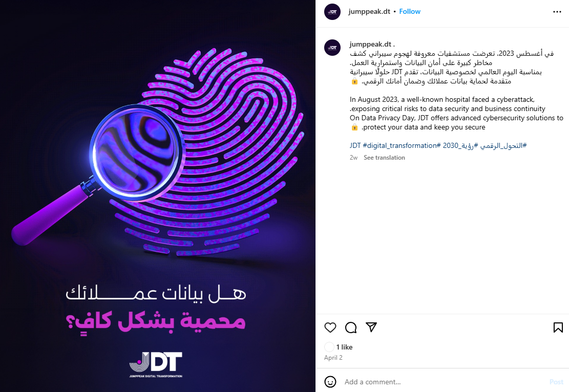This screenshot has height=392, width=569.
Task: Open the #رؤية_2030 hashtag link
Action: [460, 145]
